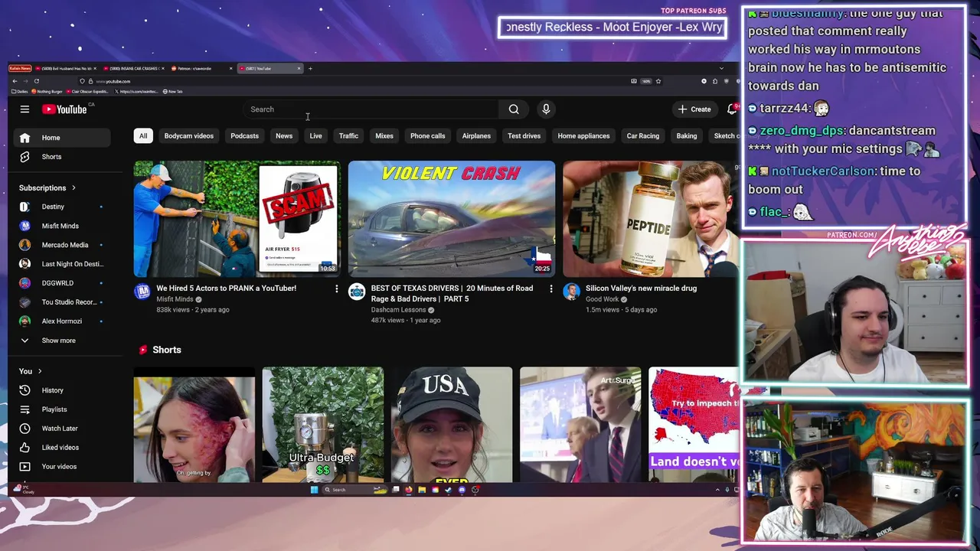Select the Podcasts chip

245,136
